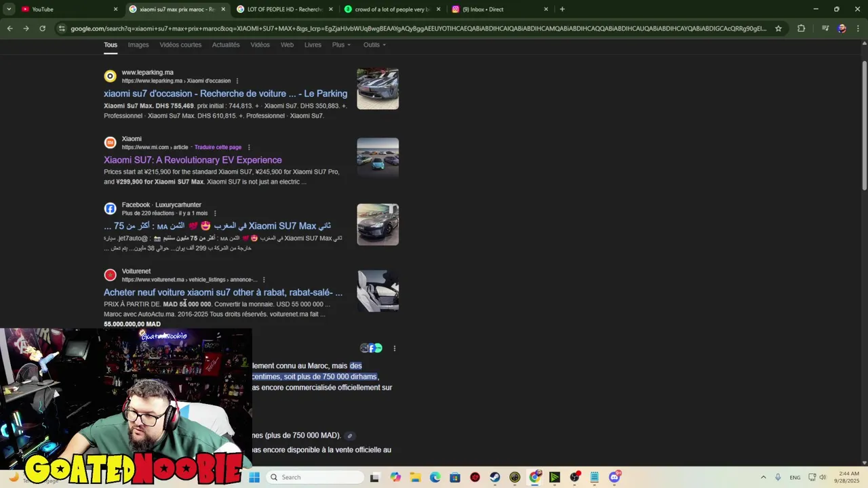Select the Vidéos courtes filter

(x=180, y=45)
